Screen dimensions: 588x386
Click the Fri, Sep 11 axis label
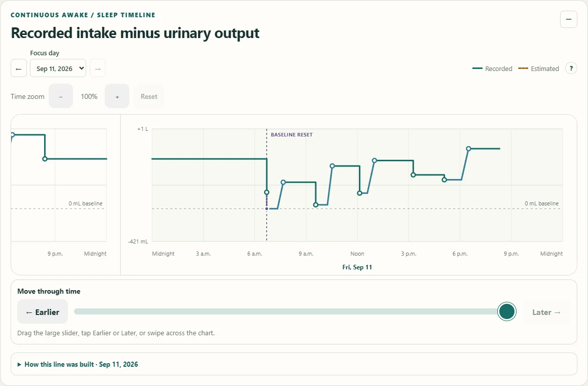point(357,267)
